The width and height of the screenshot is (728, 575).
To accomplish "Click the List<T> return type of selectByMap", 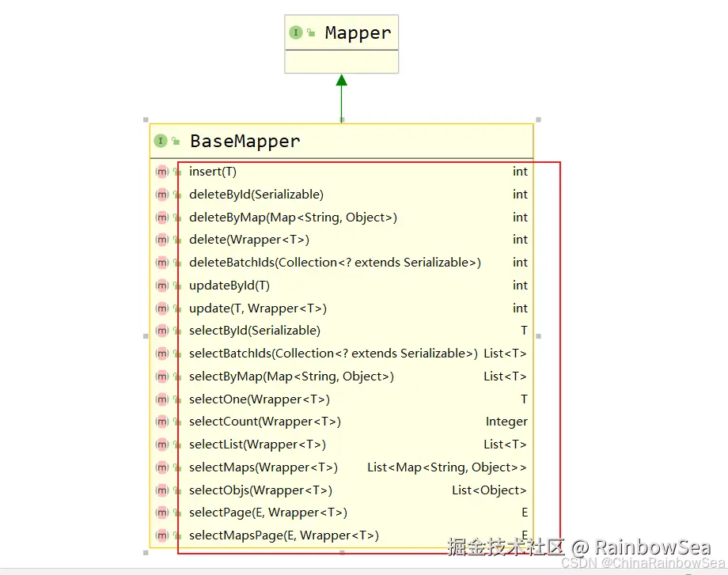I will click(505, 376).
